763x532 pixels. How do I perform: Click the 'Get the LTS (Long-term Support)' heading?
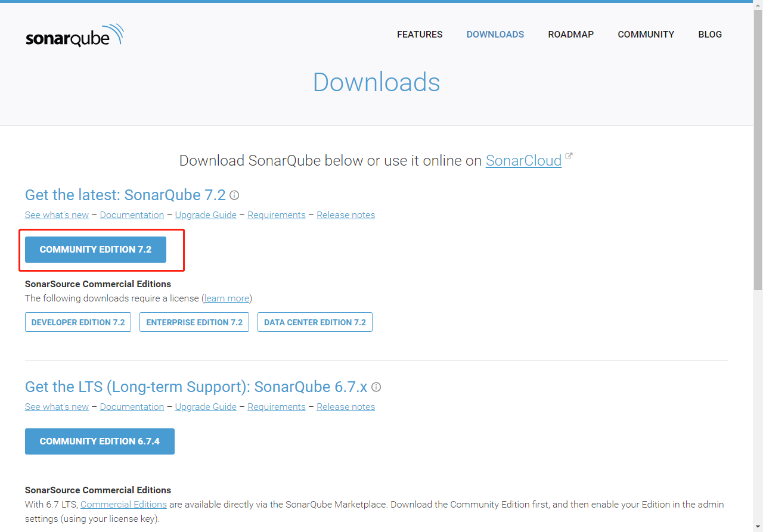tap(196, 387)
